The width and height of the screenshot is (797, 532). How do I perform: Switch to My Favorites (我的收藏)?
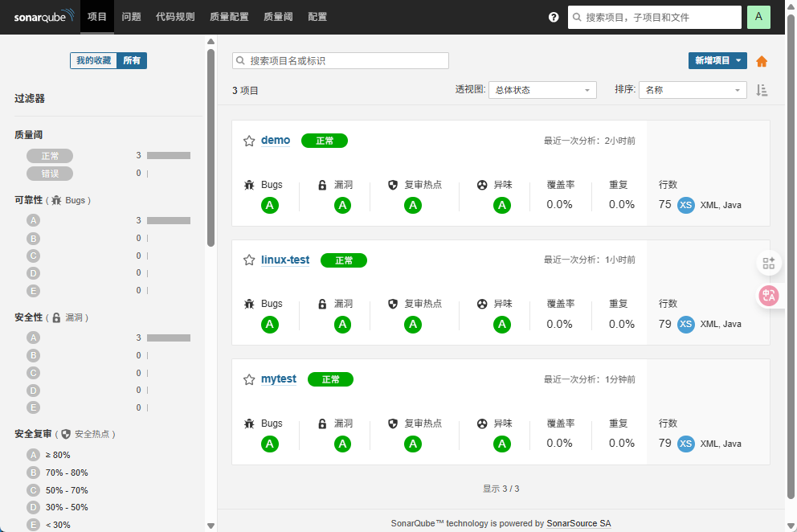coord(93,60)
